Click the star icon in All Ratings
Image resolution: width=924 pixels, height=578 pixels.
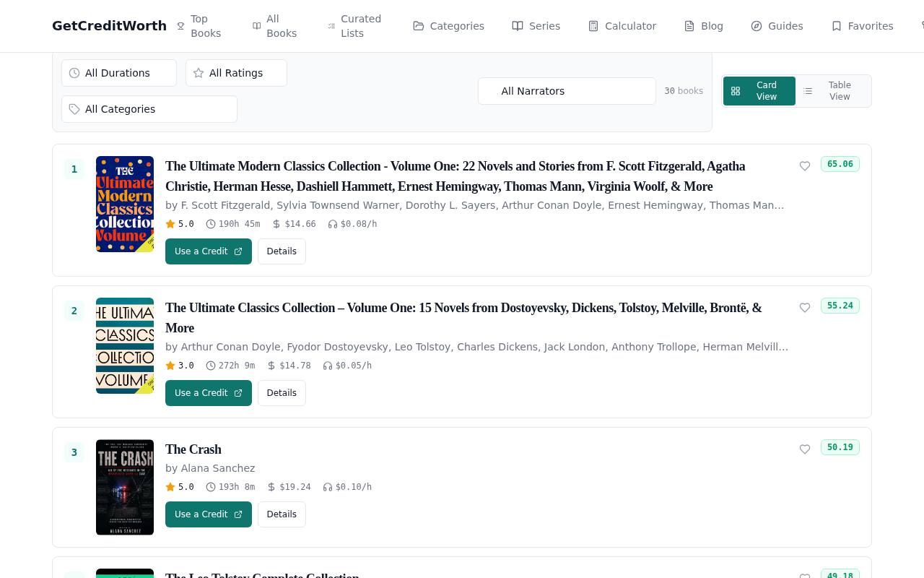pyautogui.click(x=199, y=73)
